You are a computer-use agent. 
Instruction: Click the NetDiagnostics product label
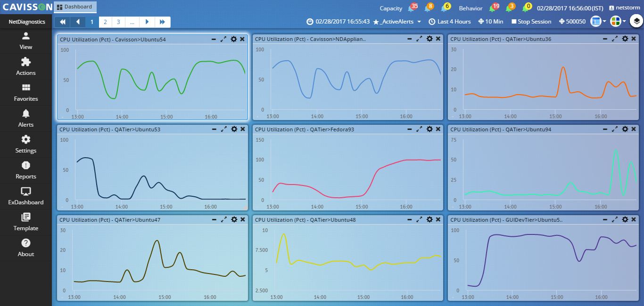coord(26,22)
